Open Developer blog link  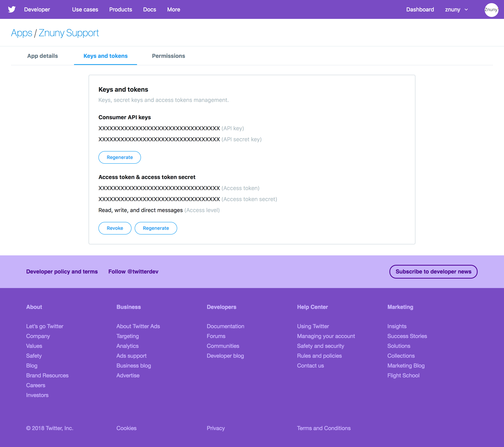click(x=225, y=356)
